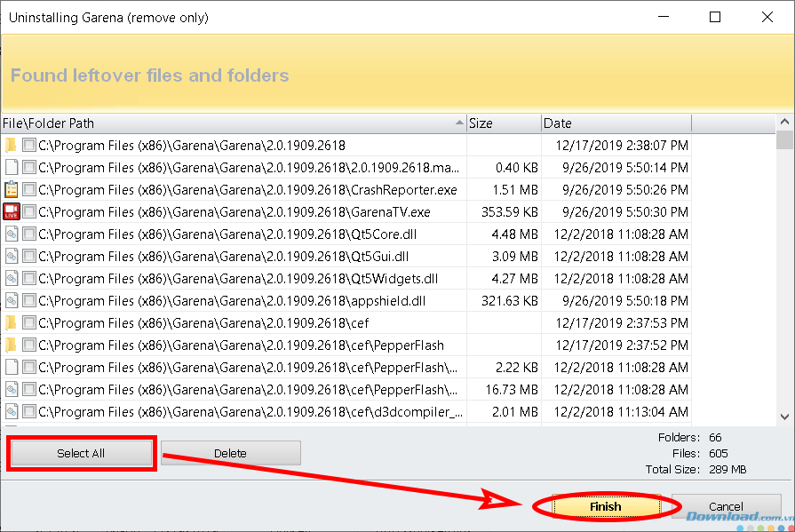Check the cef folder checkbox
Image resolution: width=795 pixels, height=532 pixels.
(x=29, y=323)
